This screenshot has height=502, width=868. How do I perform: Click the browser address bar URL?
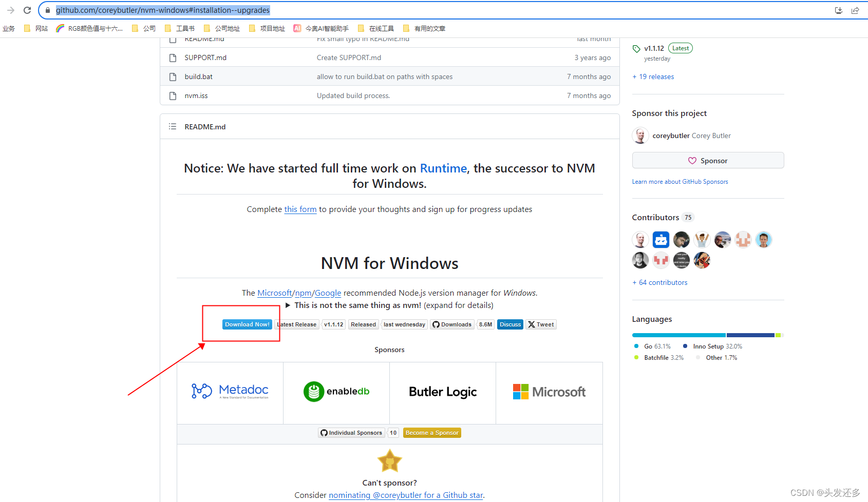pos(163,10)
